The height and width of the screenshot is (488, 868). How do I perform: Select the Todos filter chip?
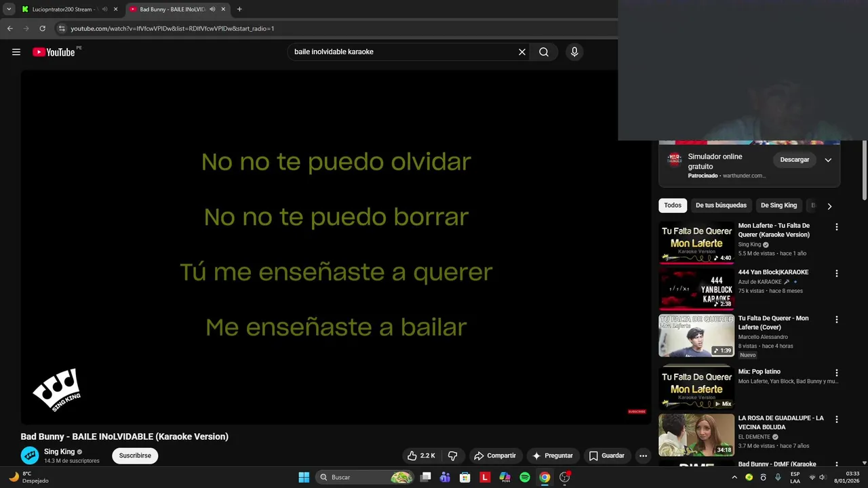click(673, 205)
